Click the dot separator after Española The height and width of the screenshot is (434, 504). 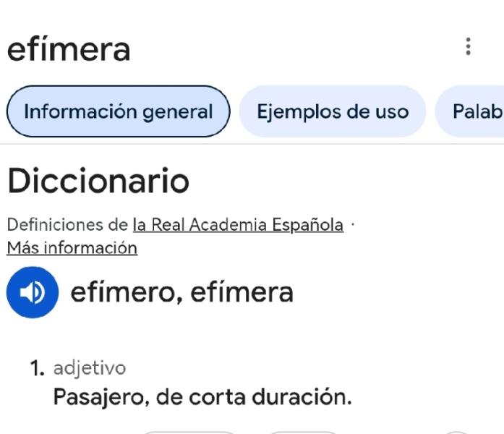pyautogui.click(x=353, y=224)
